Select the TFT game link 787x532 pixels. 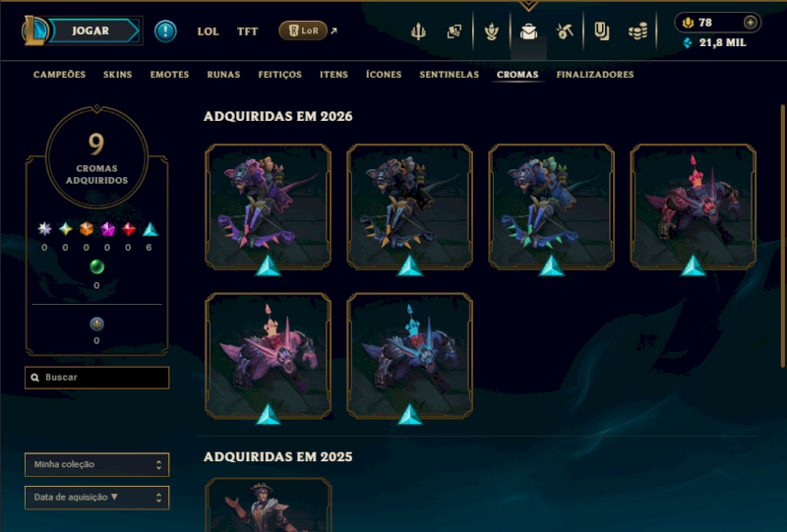click(x=247, y=31)
